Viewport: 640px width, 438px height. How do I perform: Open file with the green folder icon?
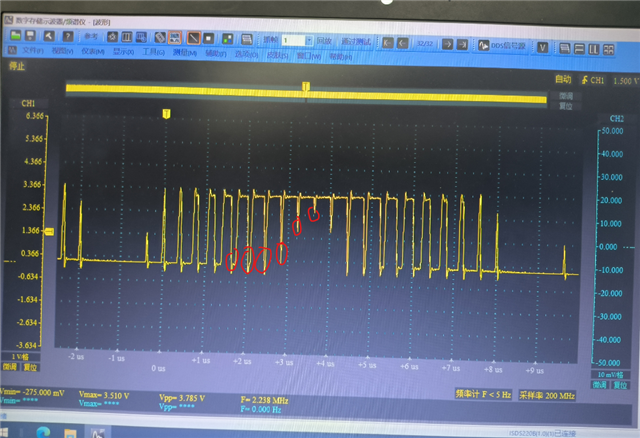pyautogui.click(x=16, y=35)
